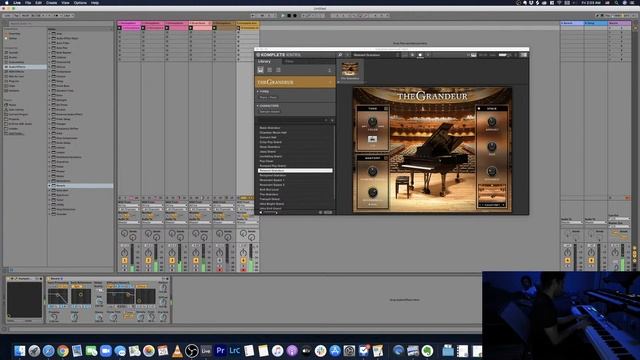Click the Tone panel corner icon
This screenshot has height=360, width=640.
click(386, 109)
